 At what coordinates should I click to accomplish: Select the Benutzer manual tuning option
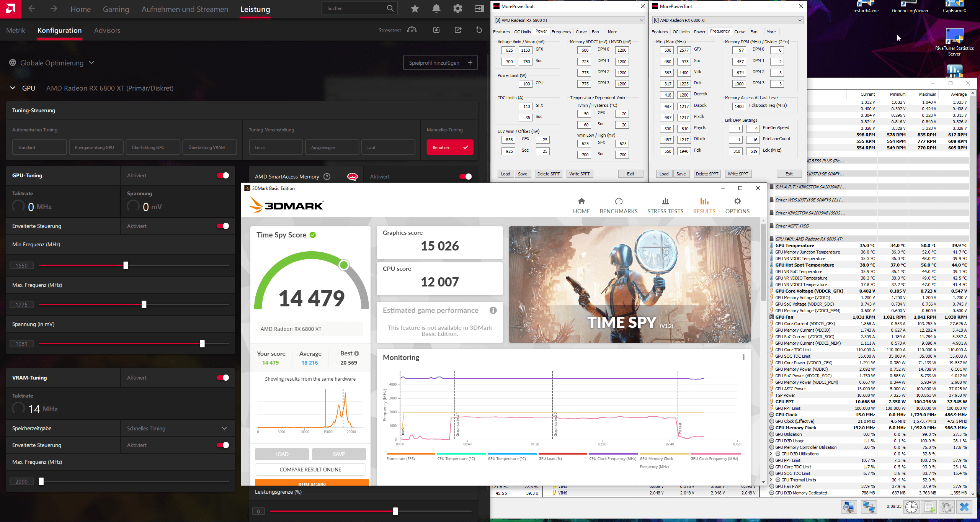[450, 147]
